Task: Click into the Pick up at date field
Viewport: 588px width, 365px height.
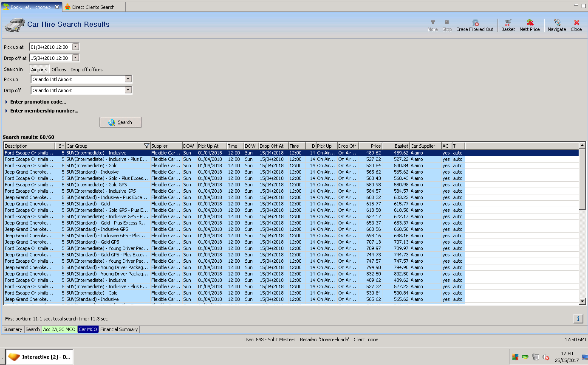Action: click(x=51, y=47)
